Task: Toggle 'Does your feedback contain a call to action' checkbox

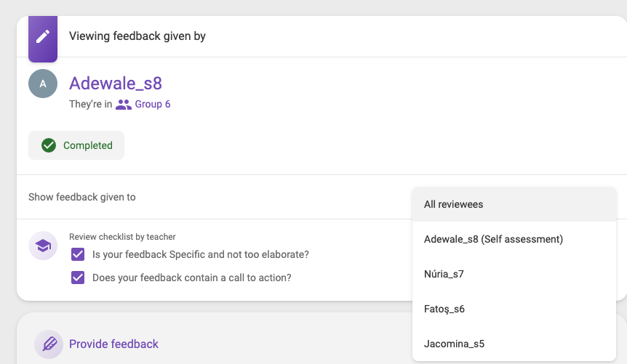Action: click(78, 278)
